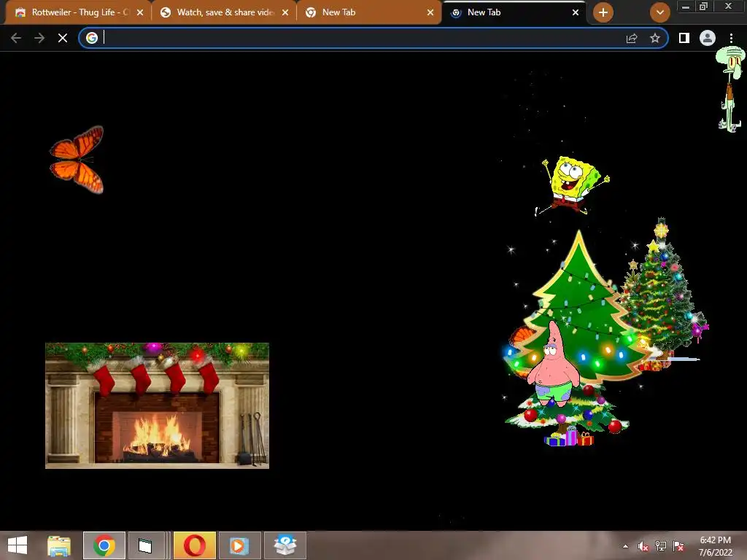Share this page icon
The image size is (747, 560).
pyautogui.click(x=632, y=38)
